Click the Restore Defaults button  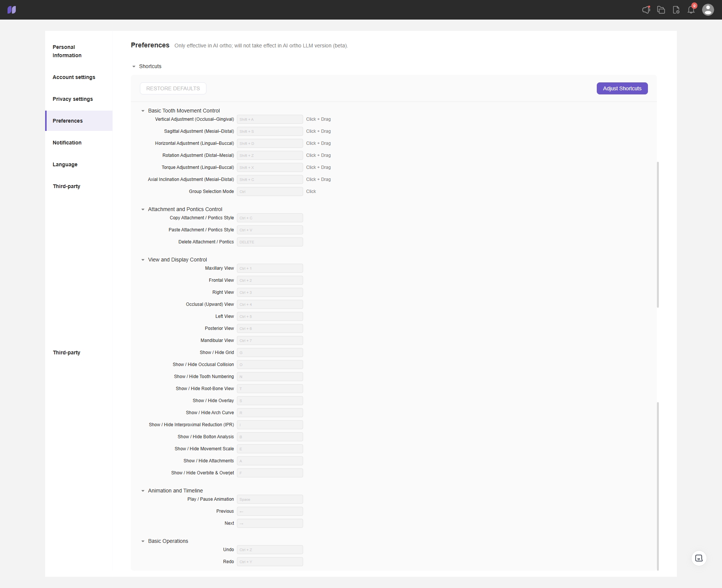coord(173,88)
